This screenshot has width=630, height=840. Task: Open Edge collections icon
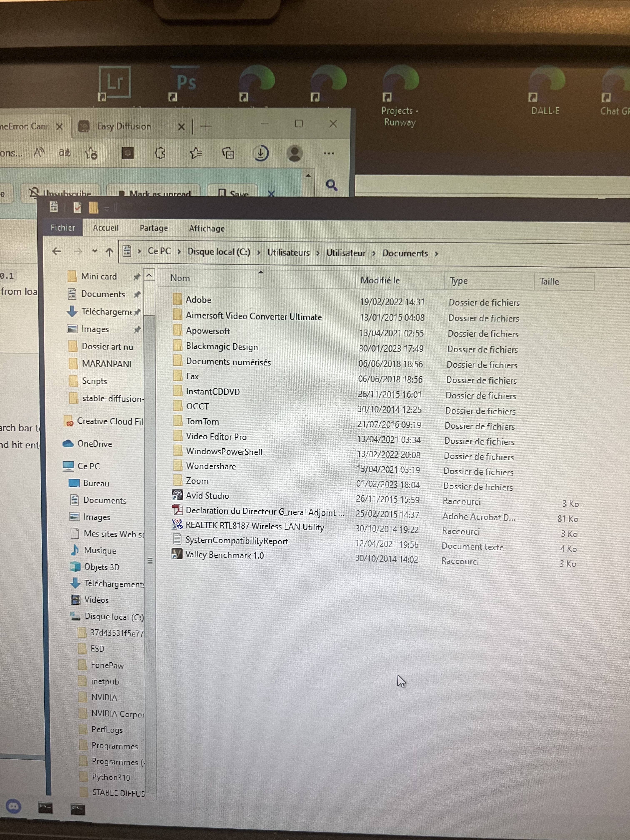coord(228,153)
